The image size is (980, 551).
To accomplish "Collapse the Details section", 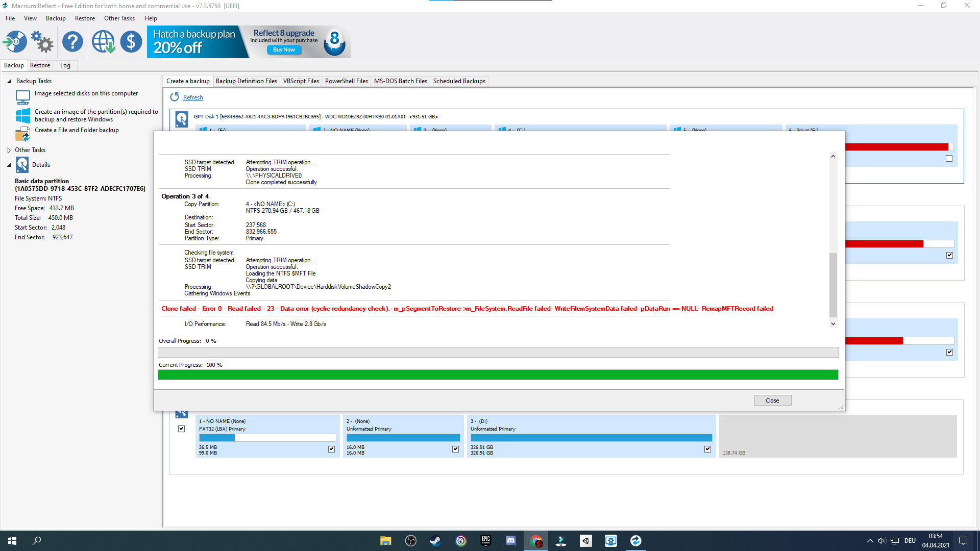I will click(8, 164).
